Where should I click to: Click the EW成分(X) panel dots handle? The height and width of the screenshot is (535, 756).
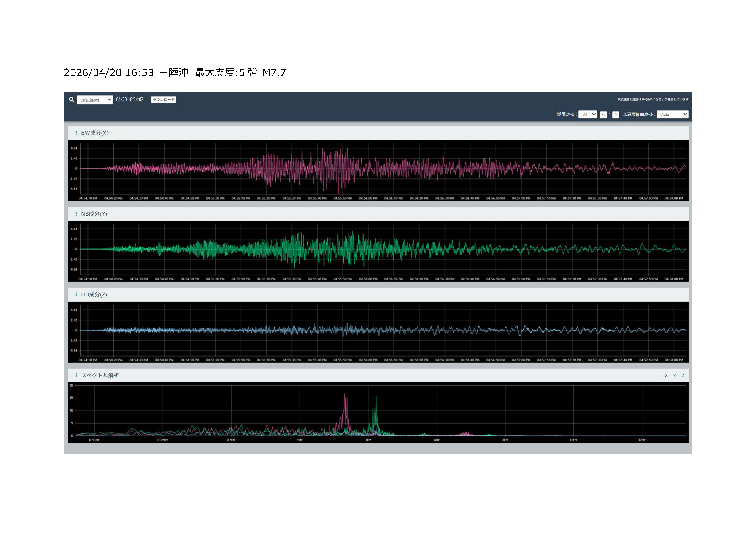point(76,133)
